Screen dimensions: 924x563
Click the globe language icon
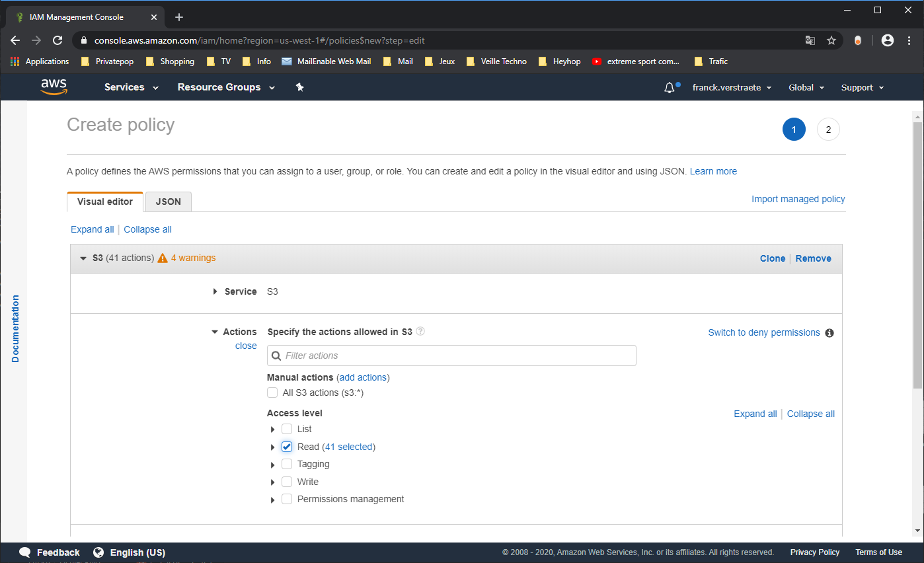click(x=98, y=552)
